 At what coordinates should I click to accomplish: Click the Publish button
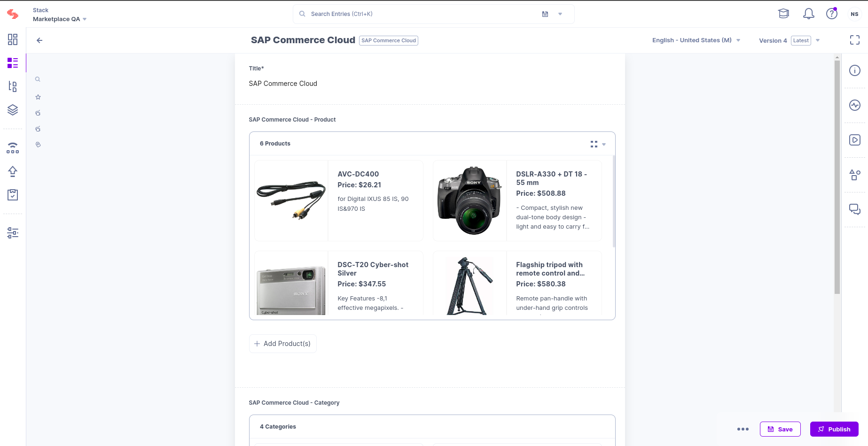(834, 429)
